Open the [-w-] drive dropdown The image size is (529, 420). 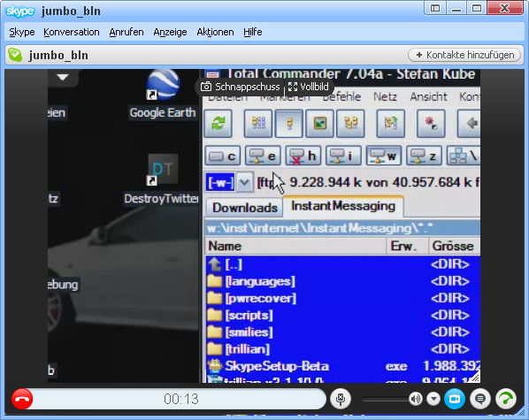coord(244,182)
